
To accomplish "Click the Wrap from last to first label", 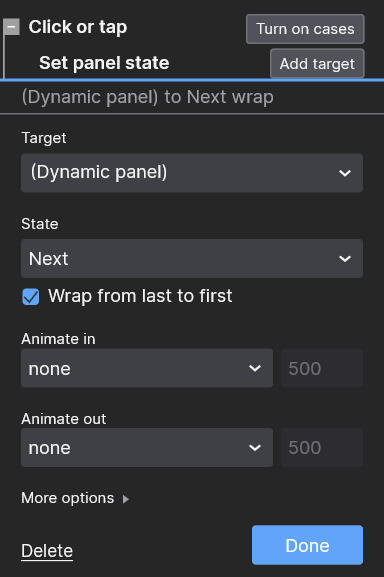I will click(x=140, y=296).
